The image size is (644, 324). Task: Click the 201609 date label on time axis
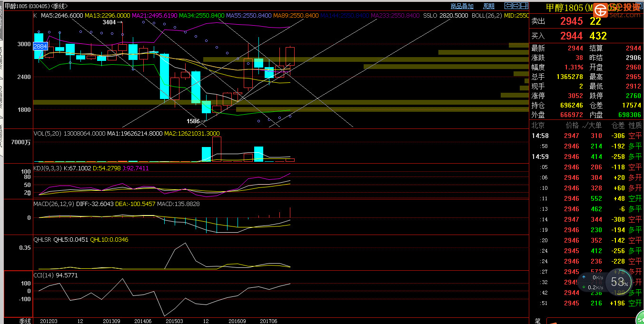(x=237, y=321)
